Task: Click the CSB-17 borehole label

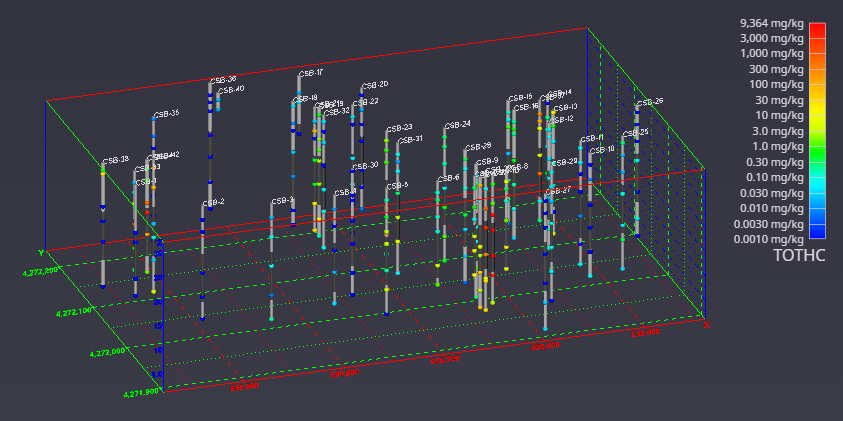Action: pos(311,73)
